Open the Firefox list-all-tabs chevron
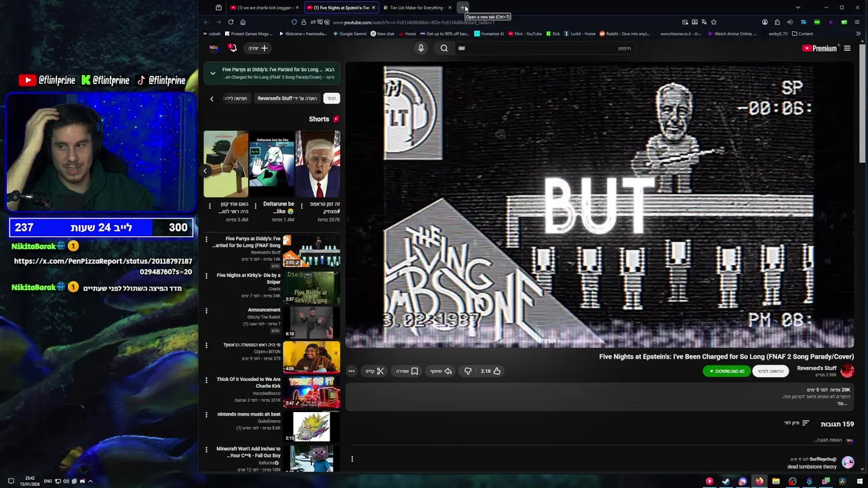Image resolution: width=868 pixels, height=488 pixels. pos(797,7)
